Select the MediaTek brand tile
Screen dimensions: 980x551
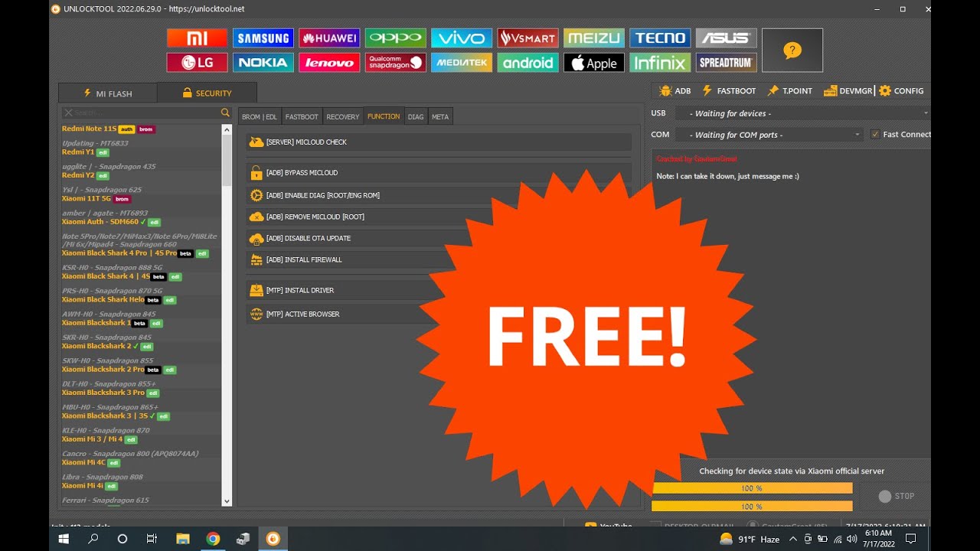tap(462, 63)
